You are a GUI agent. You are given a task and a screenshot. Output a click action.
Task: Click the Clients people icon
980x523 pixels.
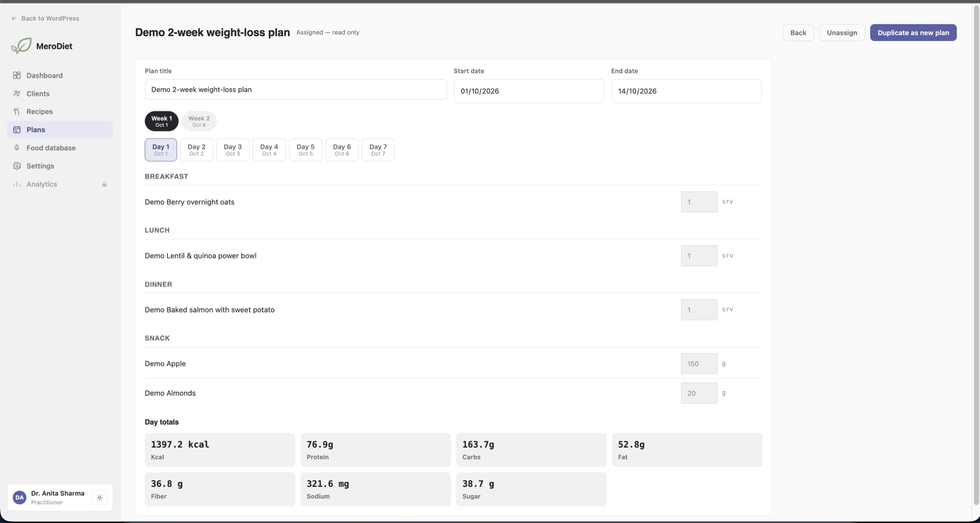tap(17, 94)
